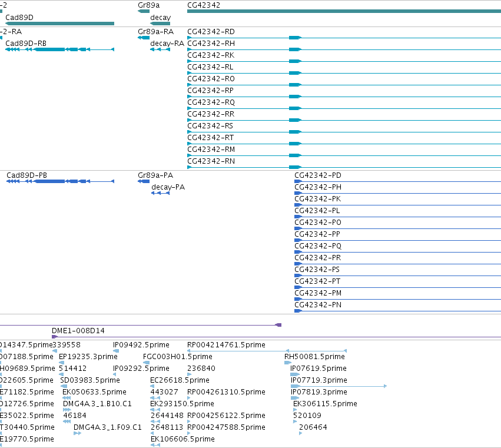Click EST IP09292.5prime
Image resolution: width=501 pixels, height=448 pixels.
pos(141,369)
